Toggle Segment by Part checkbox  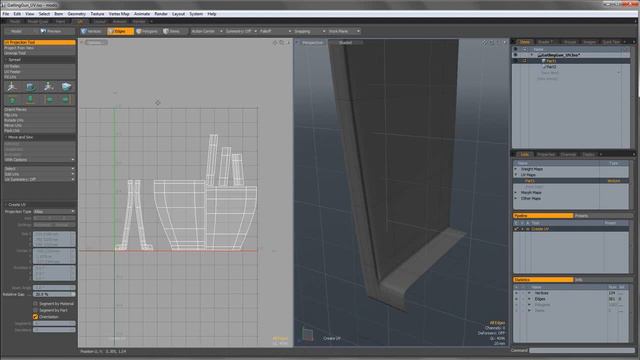[x=36, y=310]
